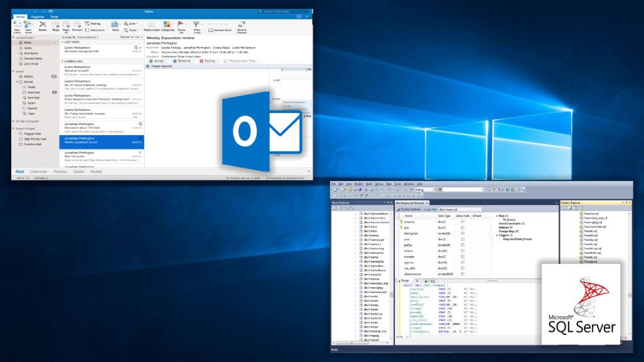Accept the Weekly Expansion review invitation
Viewport: 644px width, 362px height.
click(x=155, y=61)
